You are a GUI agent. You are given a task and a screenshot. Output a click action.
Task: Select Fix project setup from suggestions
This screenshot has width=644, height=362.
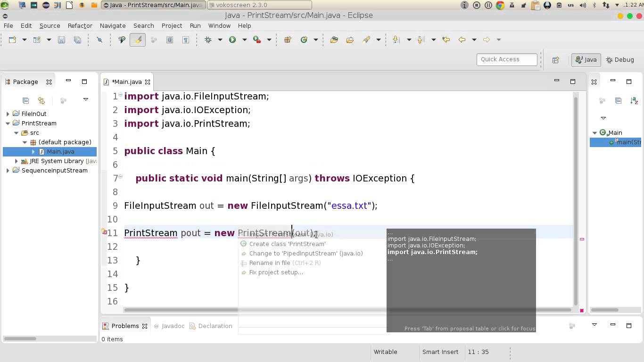(x=276, y=272)
